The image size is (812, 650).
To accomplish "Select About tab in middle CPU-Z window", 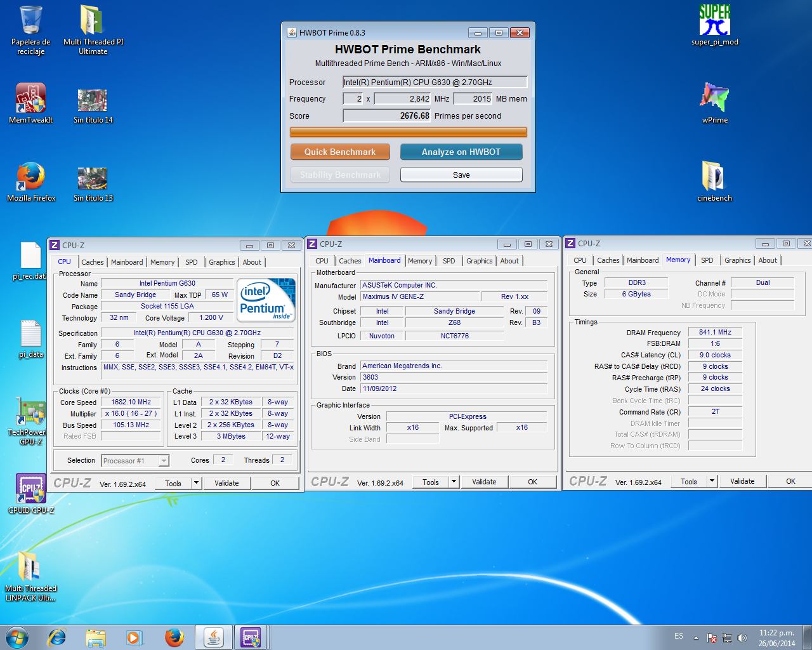I will (x=509, y=261).
